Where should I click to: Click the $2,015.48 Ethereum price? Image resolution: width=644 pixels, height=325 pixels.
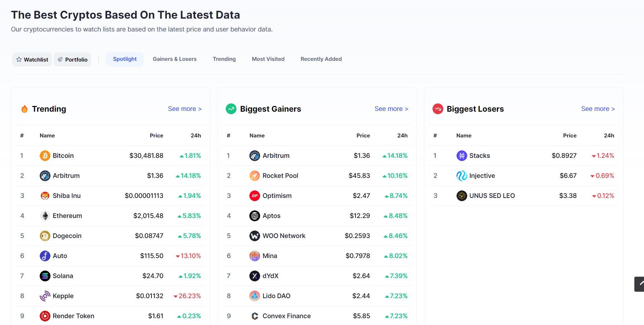point(148,216)
